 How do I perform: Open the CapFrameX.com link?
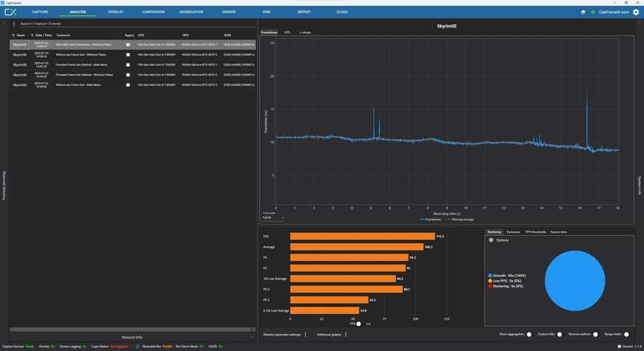[613, 12]
